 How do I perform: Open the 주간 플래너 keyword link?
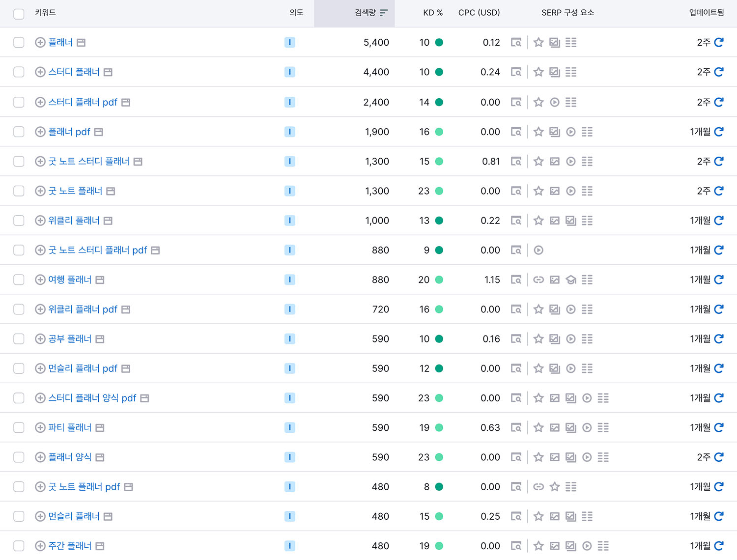click(x=70, y=546)
